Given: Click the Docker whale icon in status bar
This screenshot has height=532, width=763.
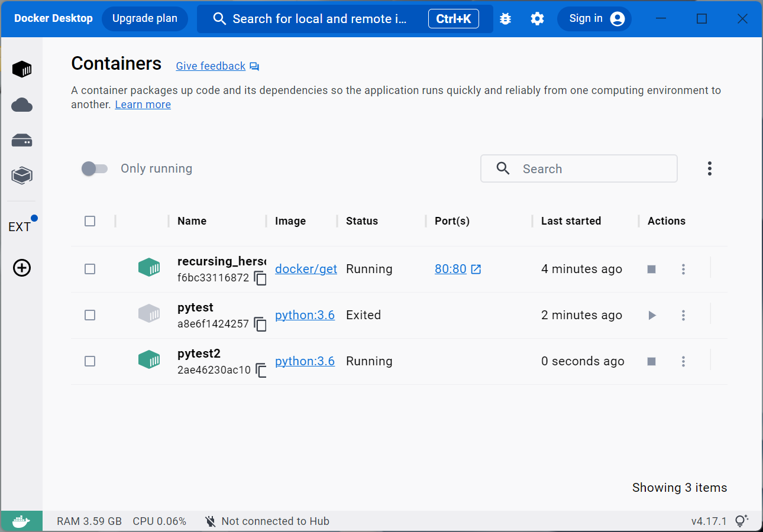Looking at the screenshot, I should (x=21, y=521).
